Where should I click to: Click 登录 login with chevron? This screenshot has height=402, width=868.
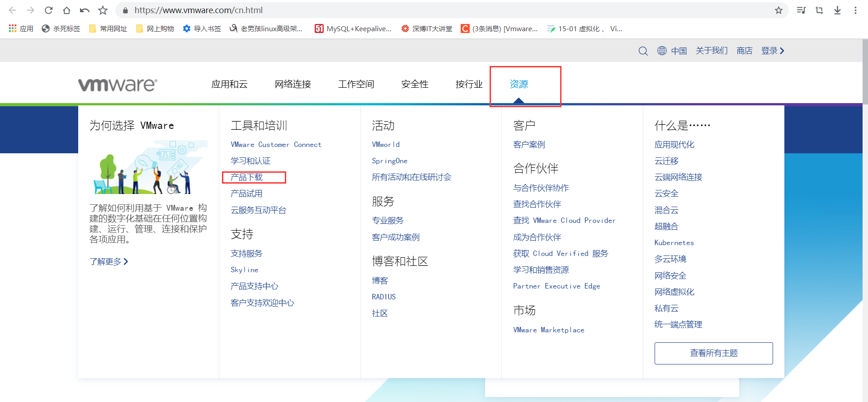point(773,51)
